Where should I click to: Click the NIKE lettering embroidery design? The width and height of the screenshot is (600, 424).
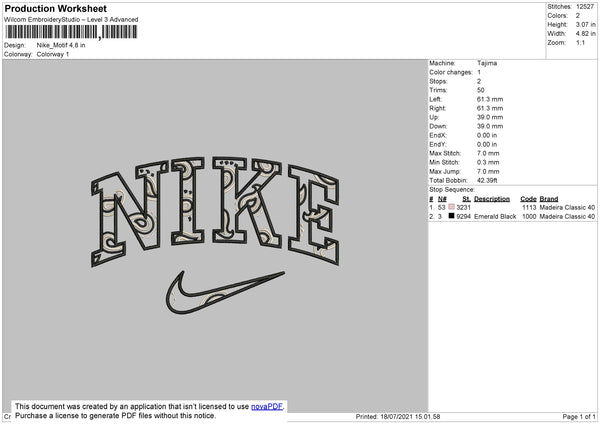pyautogui.click(x=215, y=210)
